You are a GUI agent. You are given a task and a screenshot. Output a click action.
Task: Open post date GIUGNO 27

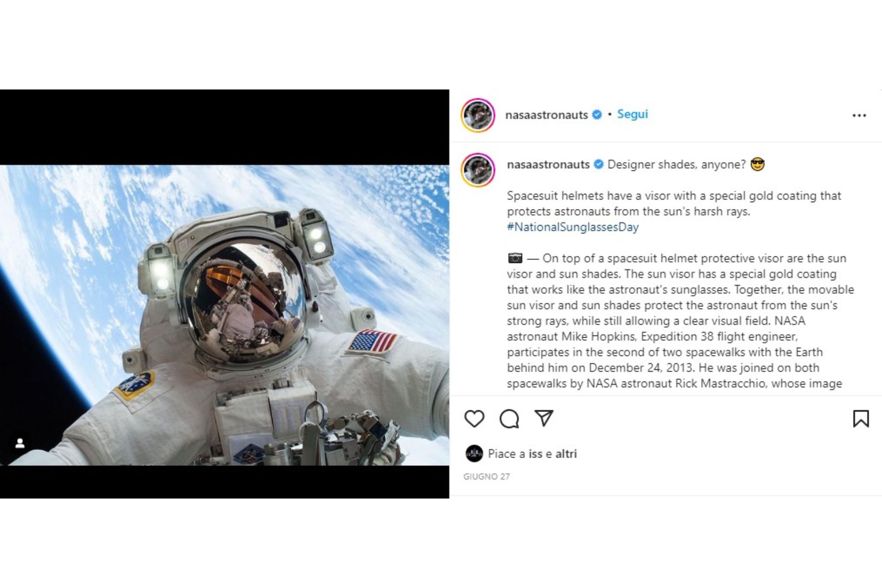[x=486, y=477]
